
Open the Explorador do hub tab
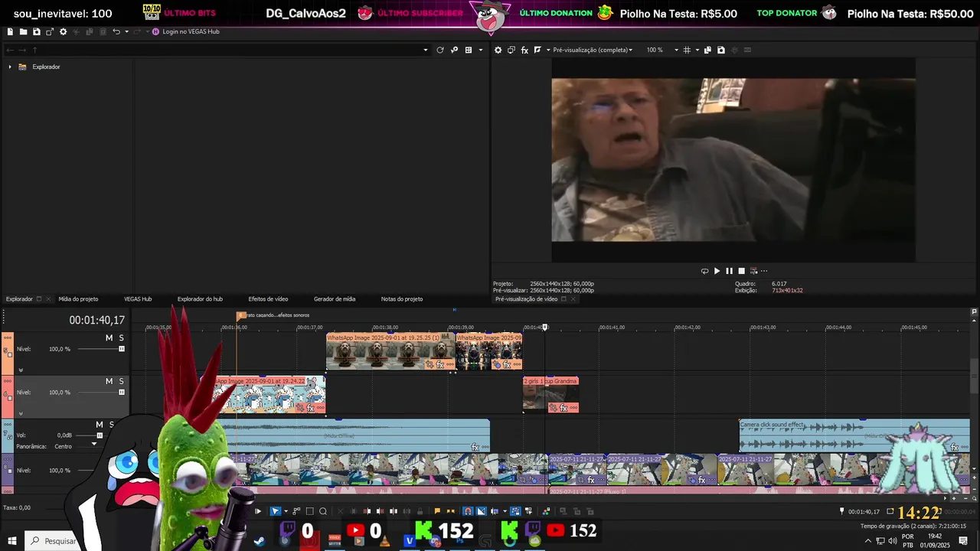(x=200, y=299)
